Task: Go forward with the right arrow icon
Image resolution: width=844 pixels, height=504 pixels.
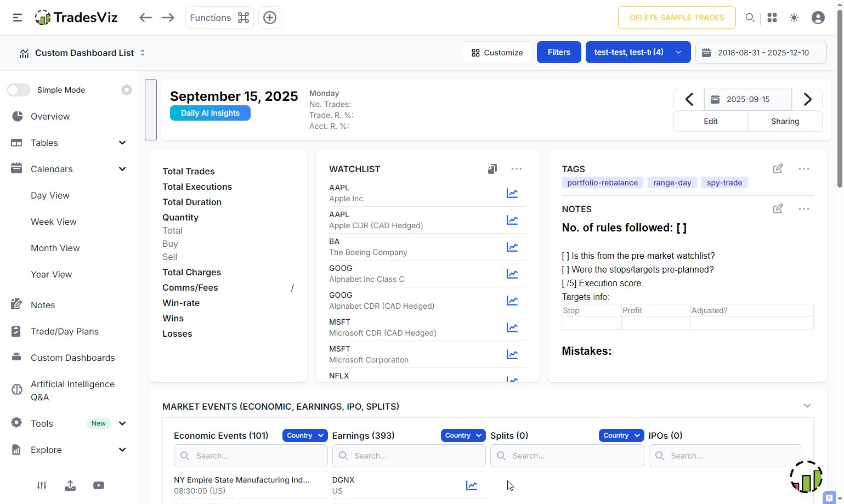Action: click(x=168, y=18)
